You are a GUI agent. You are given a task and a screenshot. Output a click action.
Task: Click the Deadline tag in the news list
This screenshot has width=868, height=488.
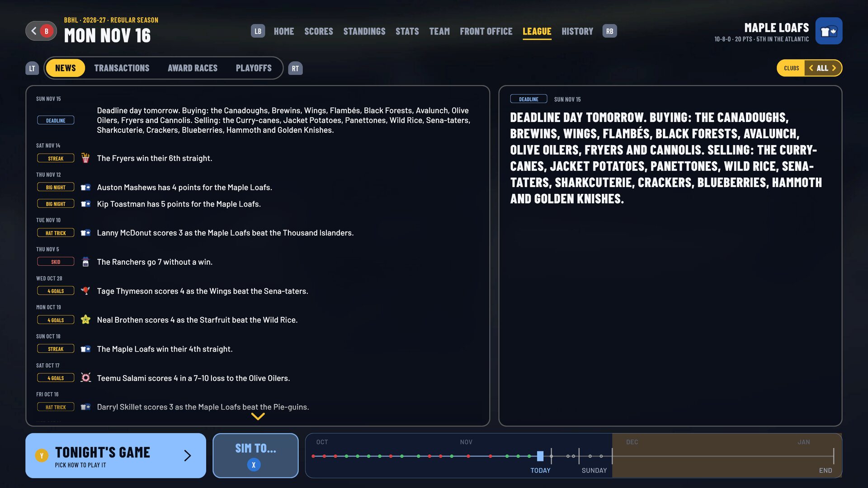pyautogui.click(x=56, y=121)
